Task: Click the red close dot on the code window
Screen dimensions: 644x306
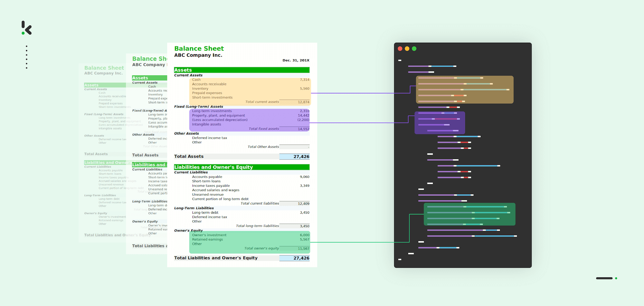Action: 400,49
